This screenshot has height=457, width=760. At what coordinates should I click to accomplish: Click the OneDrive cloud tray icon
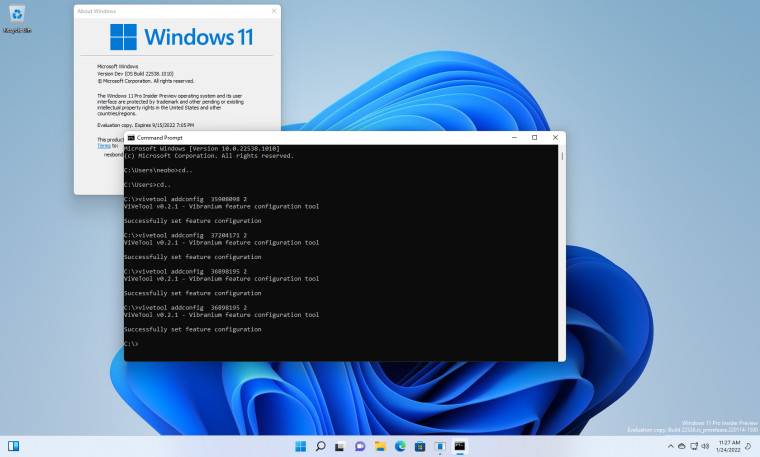pyautogui.click(x=681, y=446)
